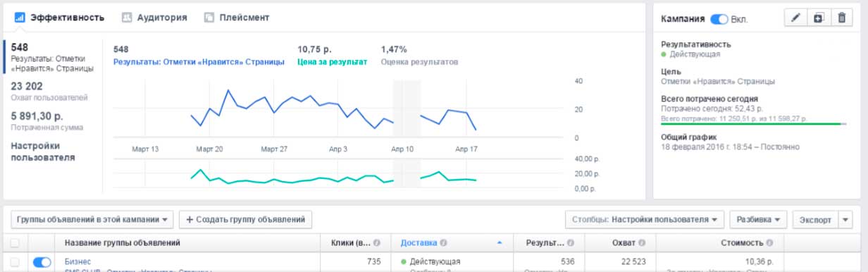Delete campaign using the trash icon
Screen dimensions: 868x272
click(x=841, y=18)
